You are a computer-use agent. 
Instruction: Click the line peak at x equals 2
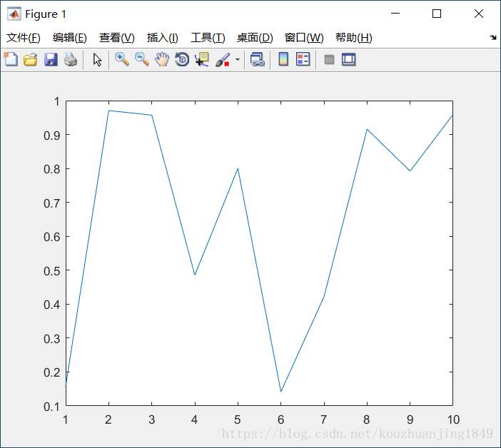[109, 111]
